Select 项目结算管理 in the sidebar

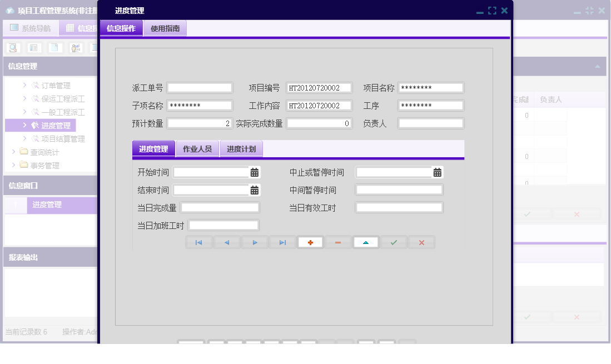tap(62, 138)
